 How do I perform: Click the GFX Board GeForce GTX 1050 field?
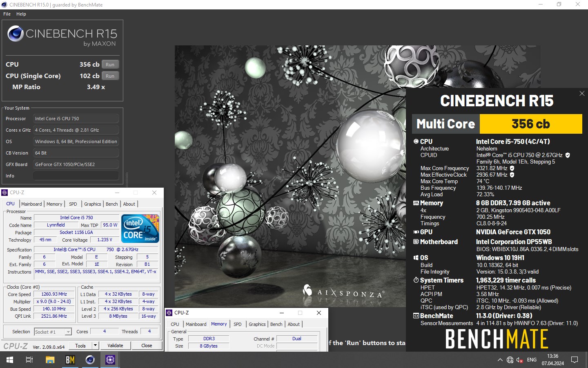click(76, 164)
